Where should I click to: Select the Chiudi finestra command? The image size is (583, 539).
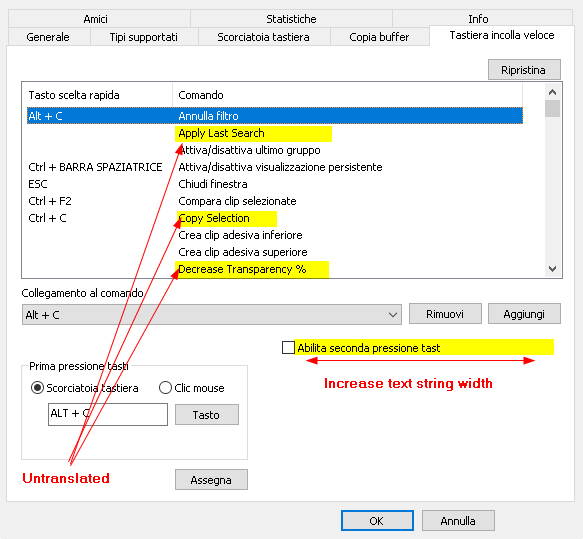tap(213, 184)
